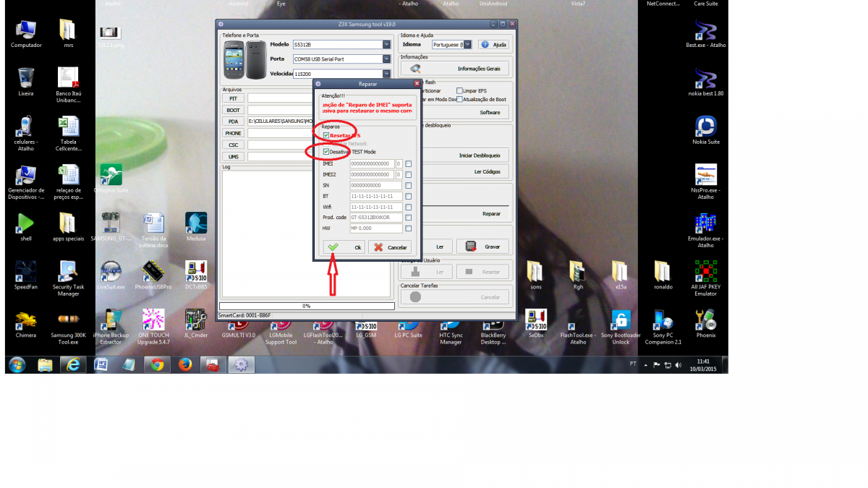Image resolution: width=868 pixels, height=488 pixels.
Task: Toggle the Desativar TEST Mode checkbox
Action: pyautogui.click(x=327, y=152)
